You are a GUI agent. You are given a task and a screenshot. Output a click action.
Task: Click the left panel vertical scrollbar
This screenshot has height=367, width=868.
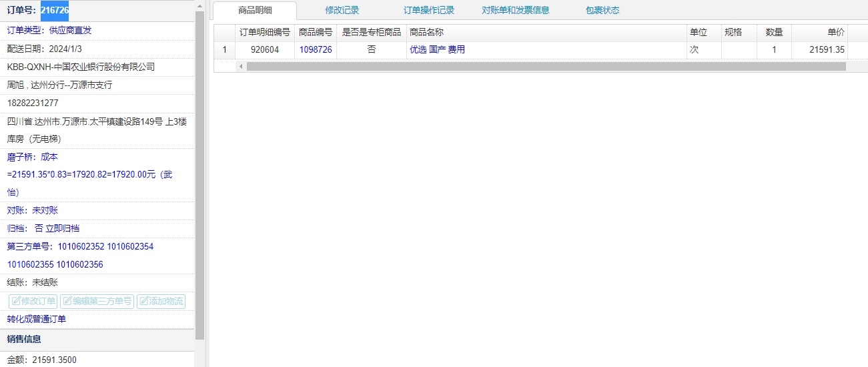click(199, 175)
